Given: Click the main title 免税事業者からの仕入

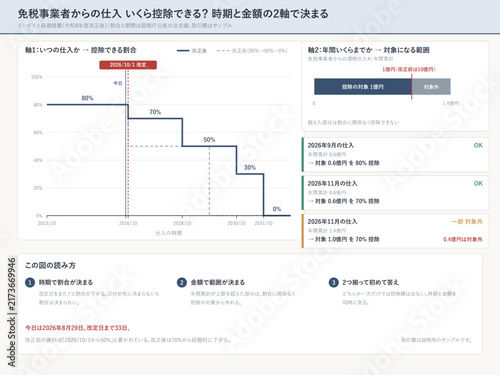Looking at the screenshot, I should point(173,14).
